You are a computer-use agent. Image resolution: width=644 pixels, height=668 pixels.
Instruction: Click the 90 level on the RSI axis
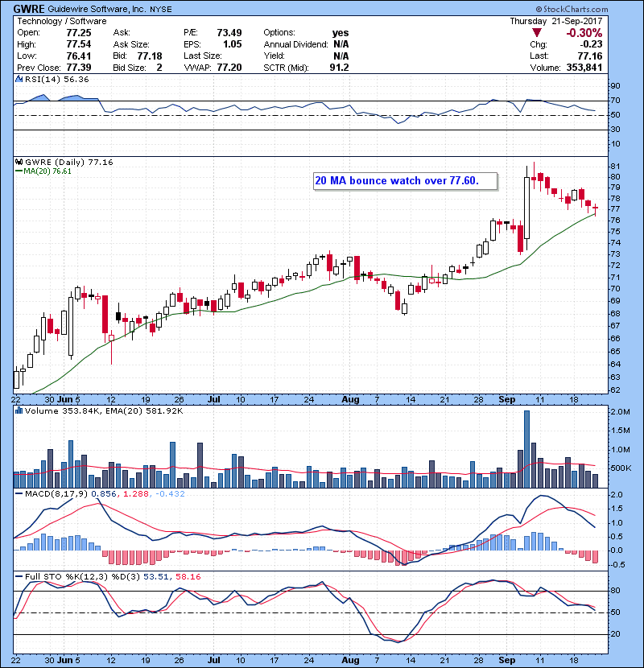pos(615,85)
